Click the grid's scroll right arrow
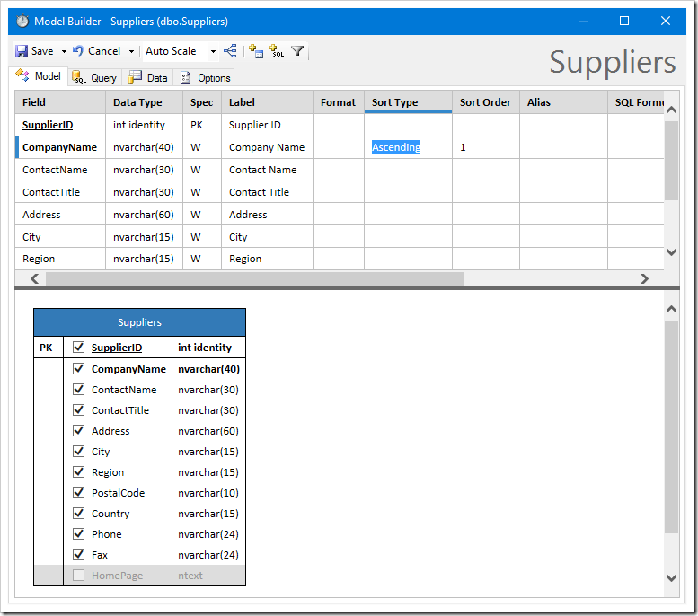Viewport: 698px width, 616px height. 644,278
